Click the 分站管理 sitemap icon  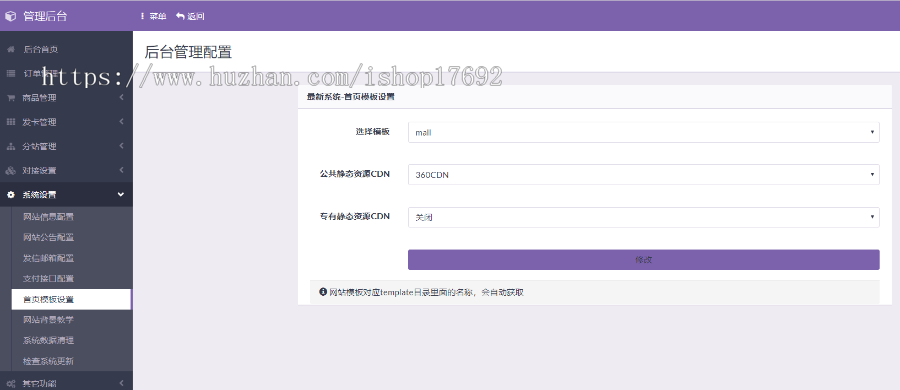tap(10, 146)
